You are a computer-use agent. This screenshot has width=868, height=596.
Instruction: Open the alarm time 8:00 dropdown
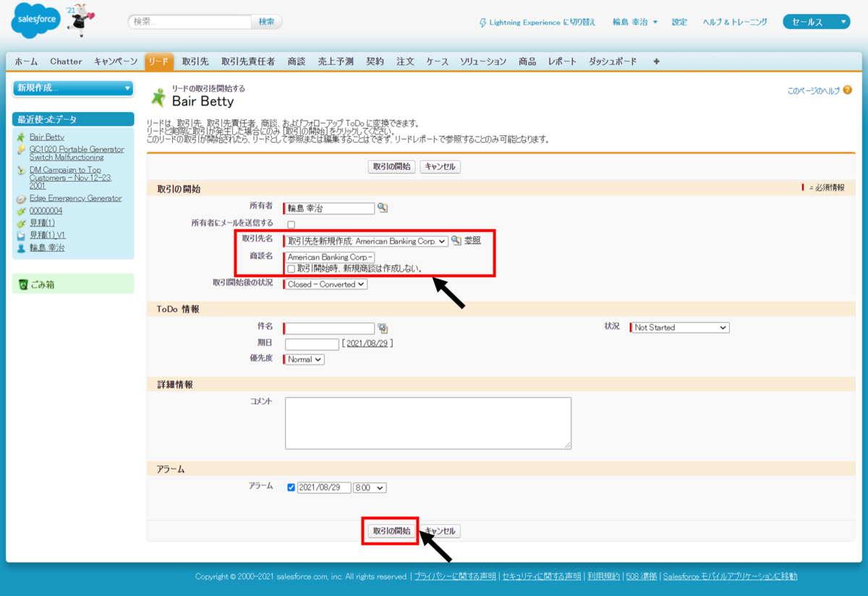(x=370, y=488)
